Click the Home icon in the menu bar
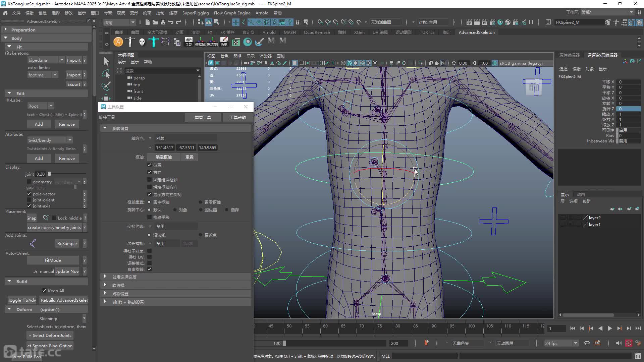Image resolution: width=644 pixels, height=362 pixels. [x=5, y=13]
